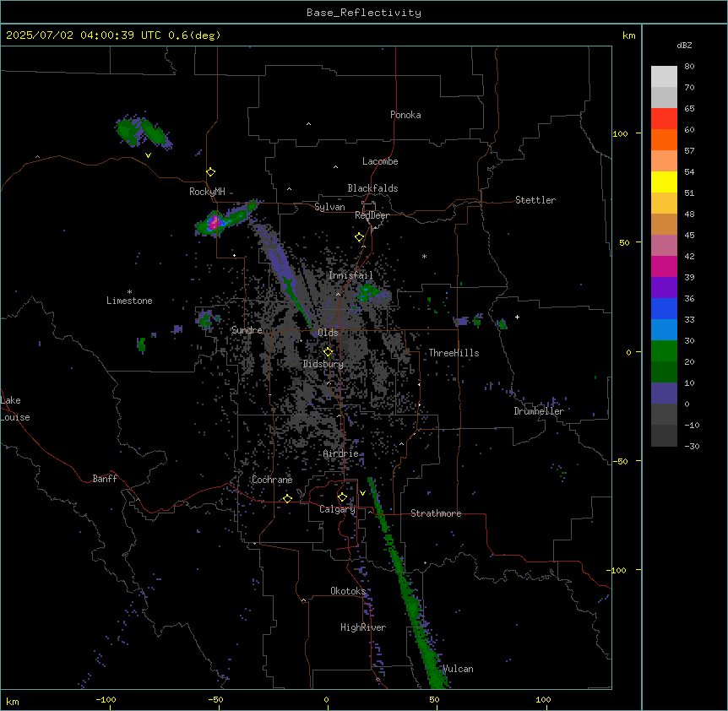Click the RedDeer label

pos(372,215)
